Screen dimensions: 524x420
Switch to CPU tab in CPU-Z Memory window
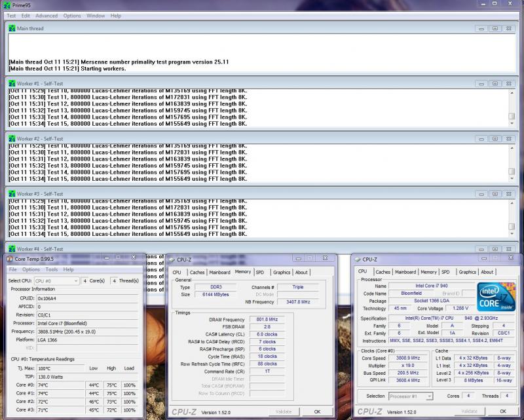[x=177, y=273]
